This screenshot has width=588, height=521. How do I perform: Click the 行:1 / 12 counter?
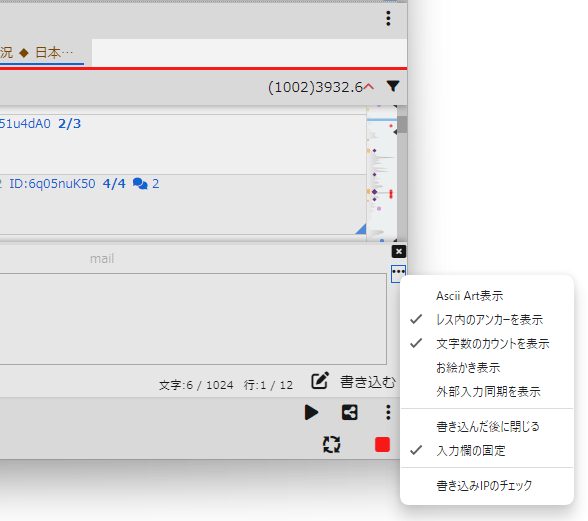coord(268,385)
